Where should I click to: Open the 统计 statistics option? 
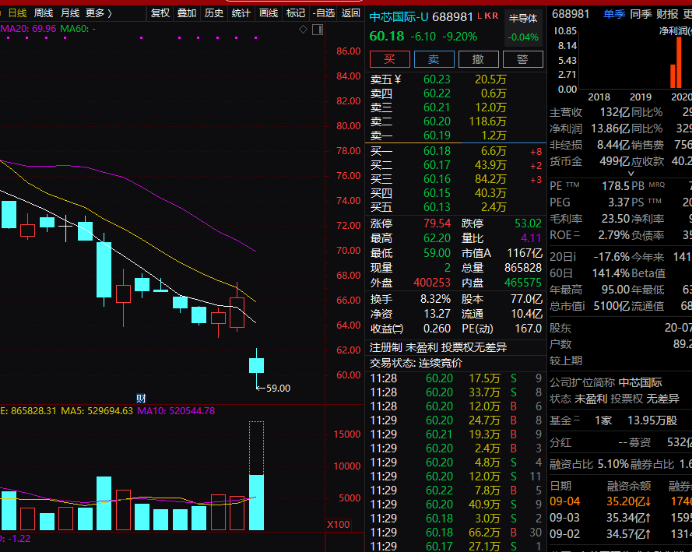click(x=241, y=13)
